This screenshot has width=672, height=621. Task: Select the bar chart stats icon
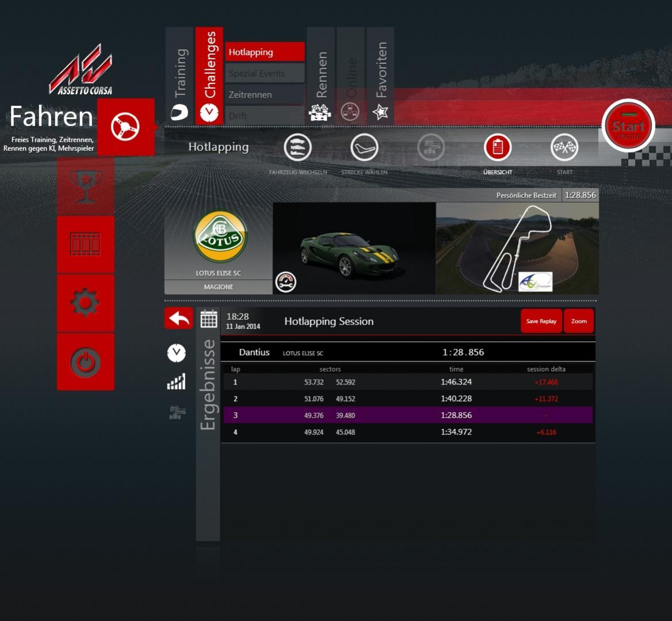[x=176, y=382]
